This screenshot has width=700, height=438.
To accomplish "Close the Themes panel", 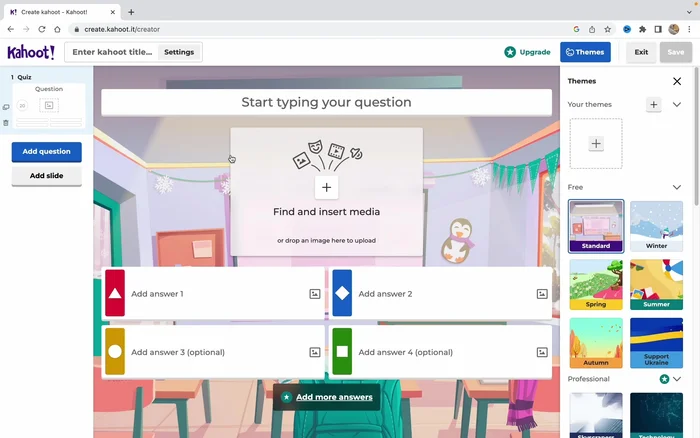I will click(677, 81).
